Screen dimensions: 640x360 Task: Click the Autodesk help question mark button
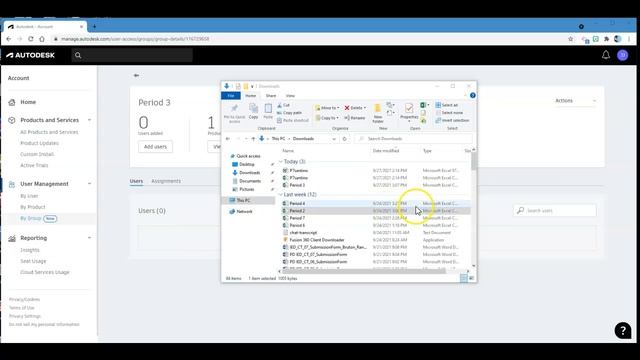click(x=623, y=331)
